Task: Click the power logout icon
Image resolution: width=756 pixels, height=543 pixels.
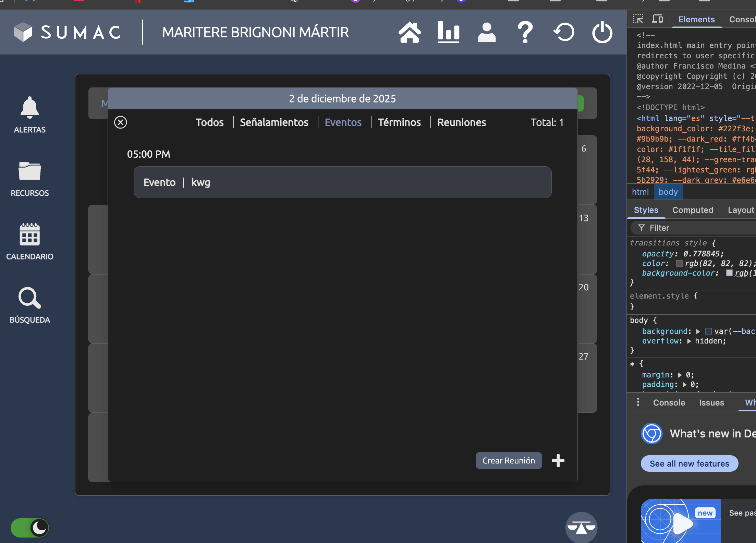Action: (602, 33)
